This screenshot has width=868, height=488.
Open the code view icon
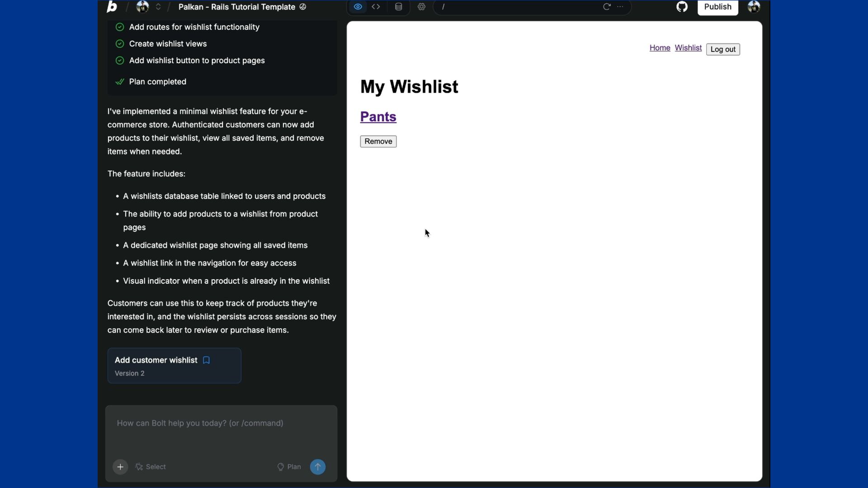pos(376,7)
